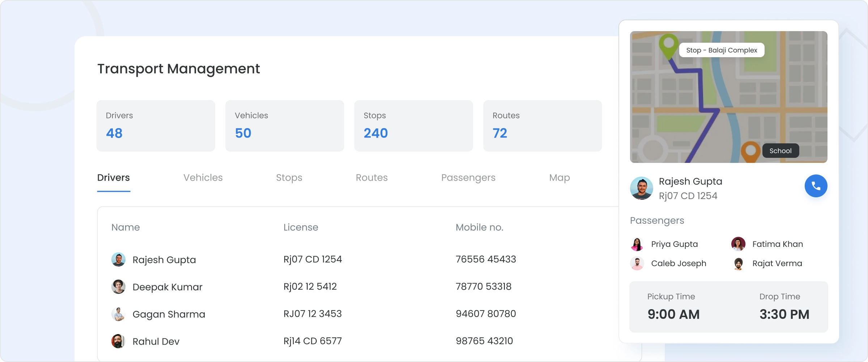Open the Stops tab
This screenshot has width=868, height=362.
[x=289, y=178]
